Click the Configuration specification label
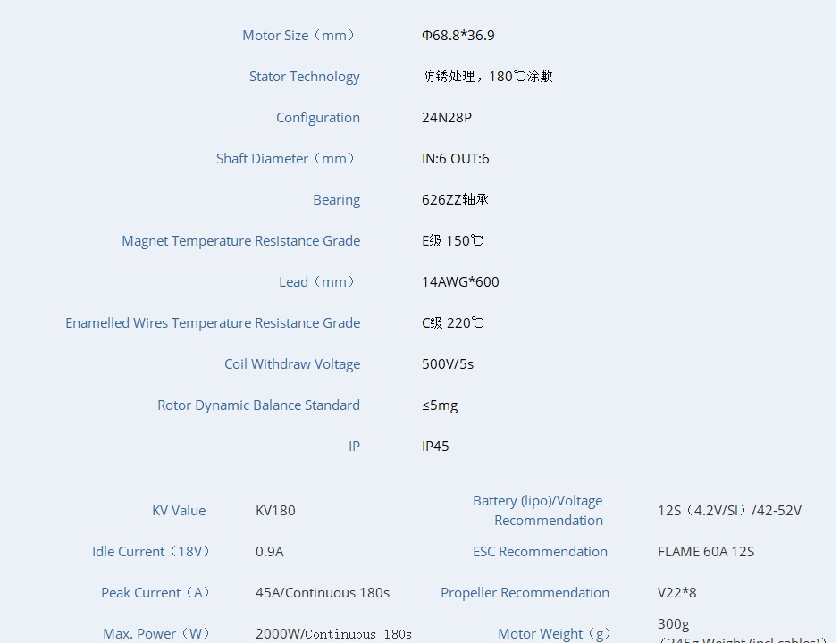840x643 pixels. coord(317,117)
